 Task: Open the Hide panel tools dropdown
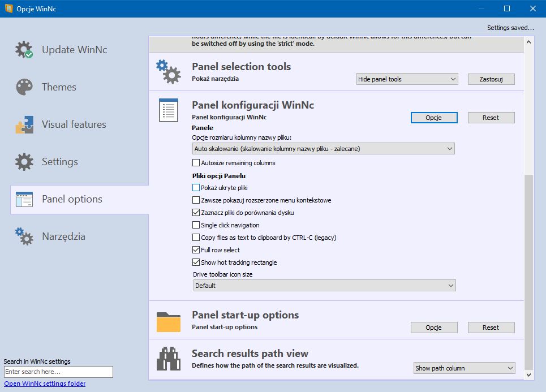click(x=407, y=79)
